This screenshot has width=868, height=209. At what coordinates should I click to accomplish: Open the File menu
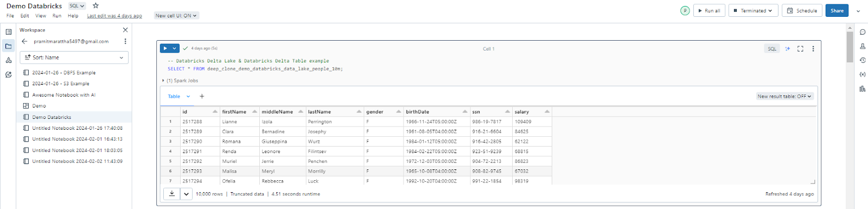[10, 16]
